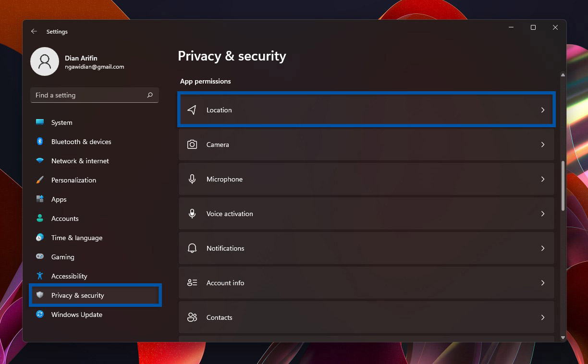Expand the Notifications permission row
Screen dimensions: 588x364
[x=367, y=248]
